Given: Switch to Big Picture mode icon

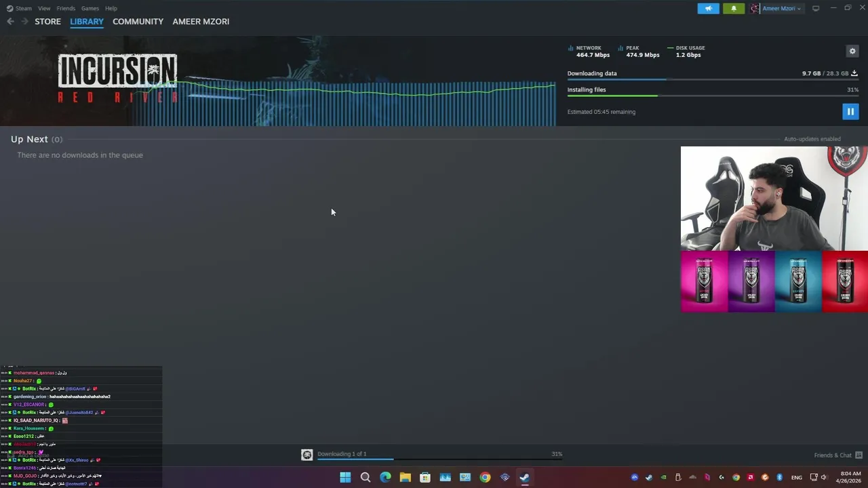Looking at the screenshot, I should coord(816,8).
